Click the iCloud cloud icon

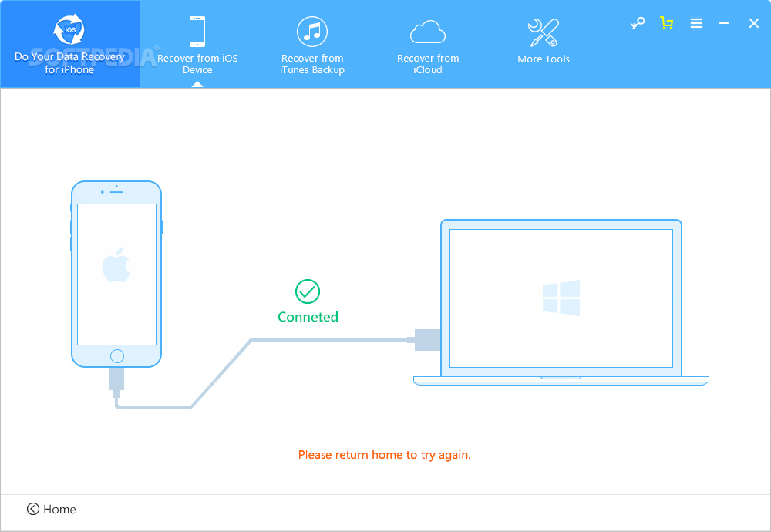[428, 32]
